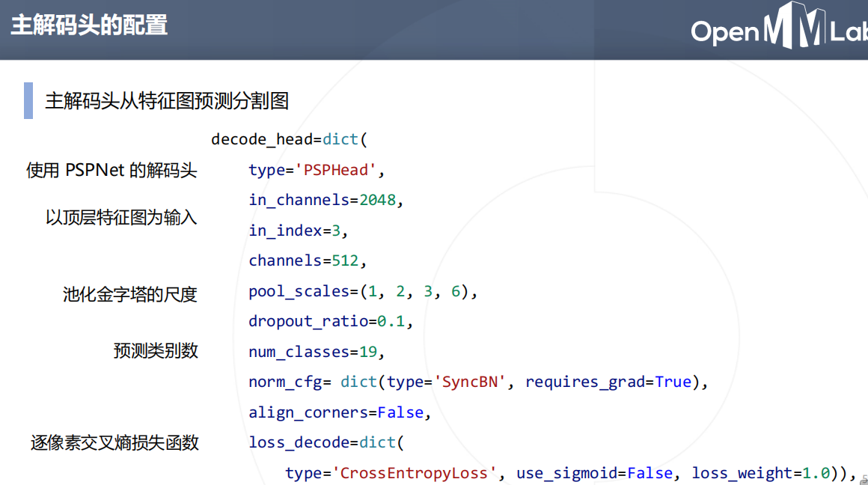
Task: Click the code line in_channels=2048
Action: point(325,200)
